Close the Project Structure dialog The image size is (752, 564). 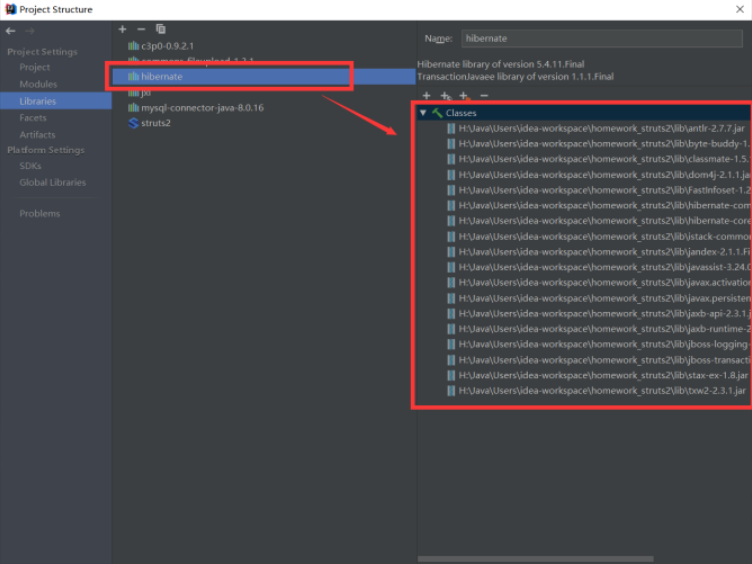(x=740, y=9)
